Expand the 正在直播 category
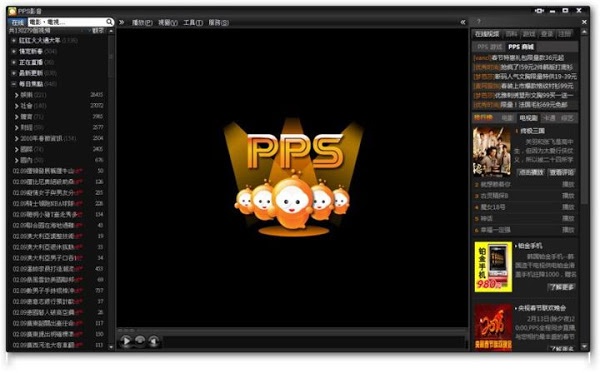Screen dimensions: 600x373 14,62
